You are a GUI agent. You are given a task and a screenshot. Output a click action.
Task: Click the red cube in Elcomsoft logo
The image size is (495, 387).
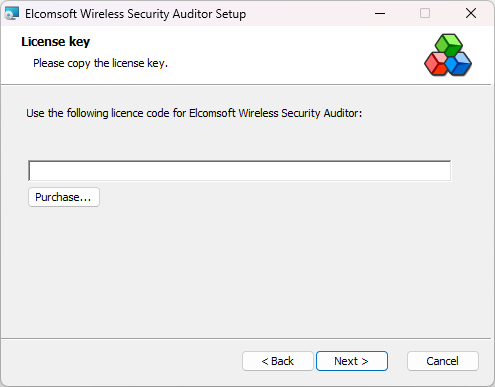click(x=436, y=64)
